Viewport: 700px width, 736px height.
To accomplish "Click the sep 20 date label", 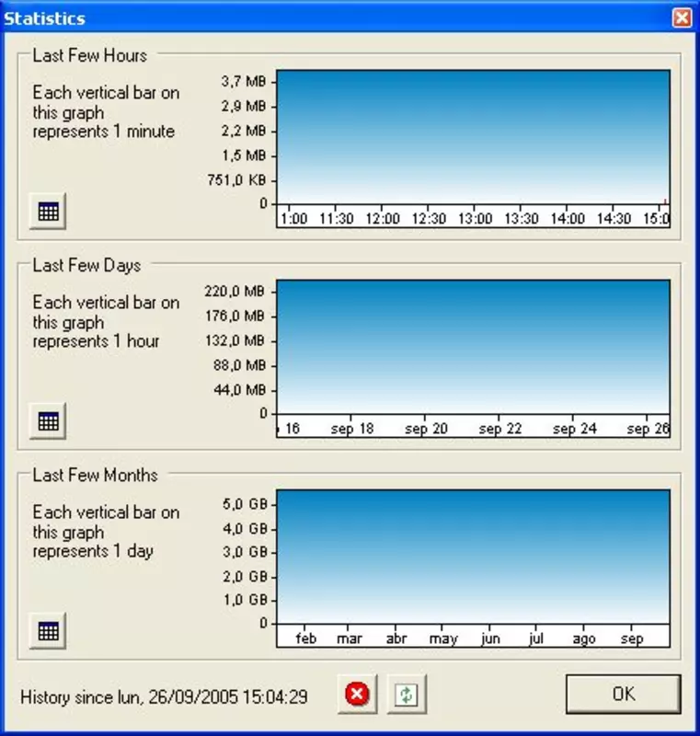I will [x=426, y=429].
